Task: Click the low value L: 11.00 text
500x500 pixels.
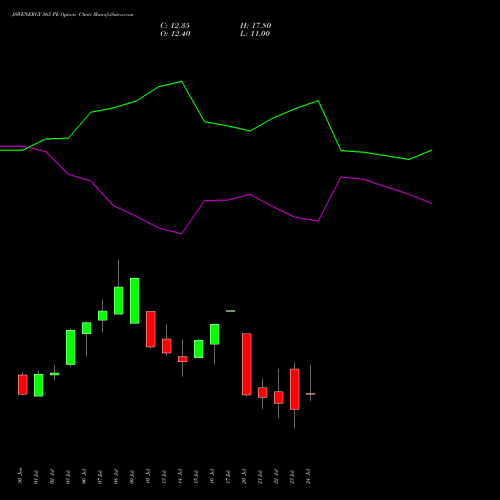Action: (x=255, y=34)
